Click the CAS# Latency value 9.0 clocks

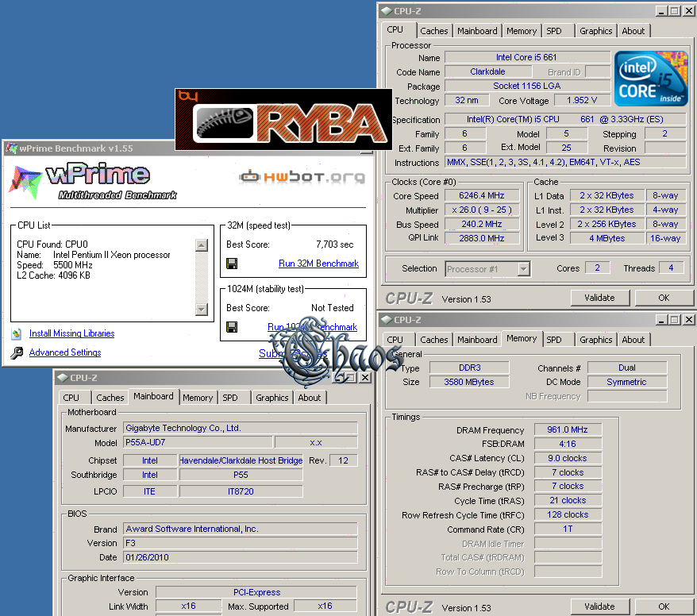[x=568, y=458]
